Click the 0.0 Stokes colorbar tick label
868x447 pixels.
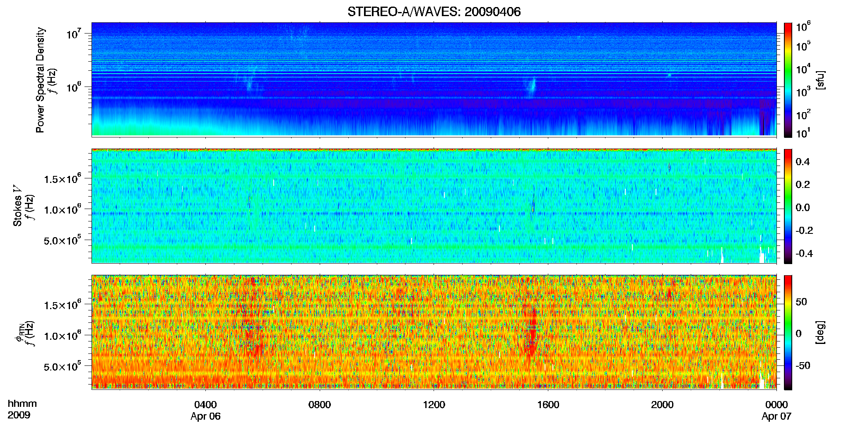[803, 208]
